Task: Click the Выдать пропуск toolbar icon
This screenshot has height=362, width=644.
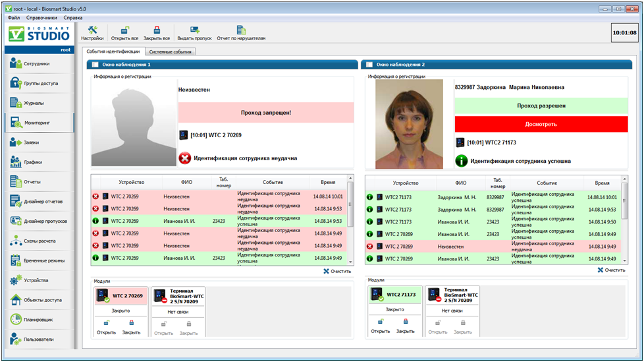Action: pos(195,33)
